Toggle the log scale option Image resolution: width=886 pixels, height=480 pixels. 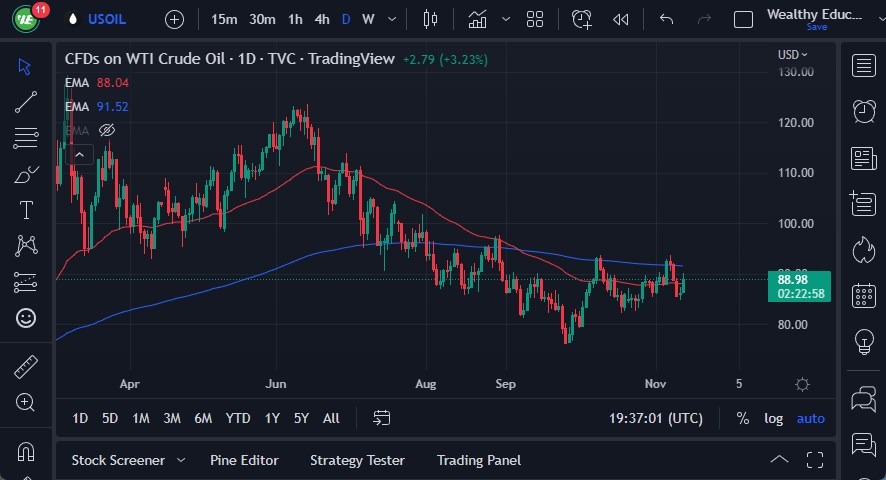774,418
